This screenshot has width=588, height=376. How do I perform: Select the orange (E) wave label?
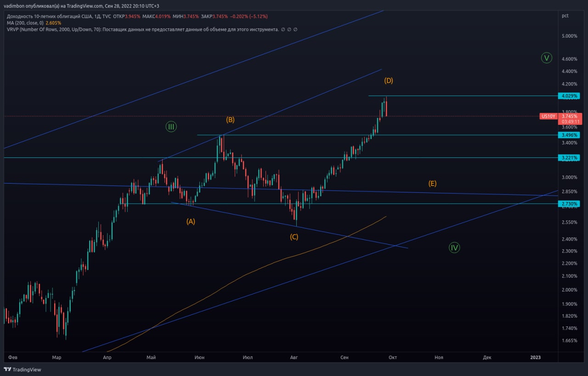(432, 183)
